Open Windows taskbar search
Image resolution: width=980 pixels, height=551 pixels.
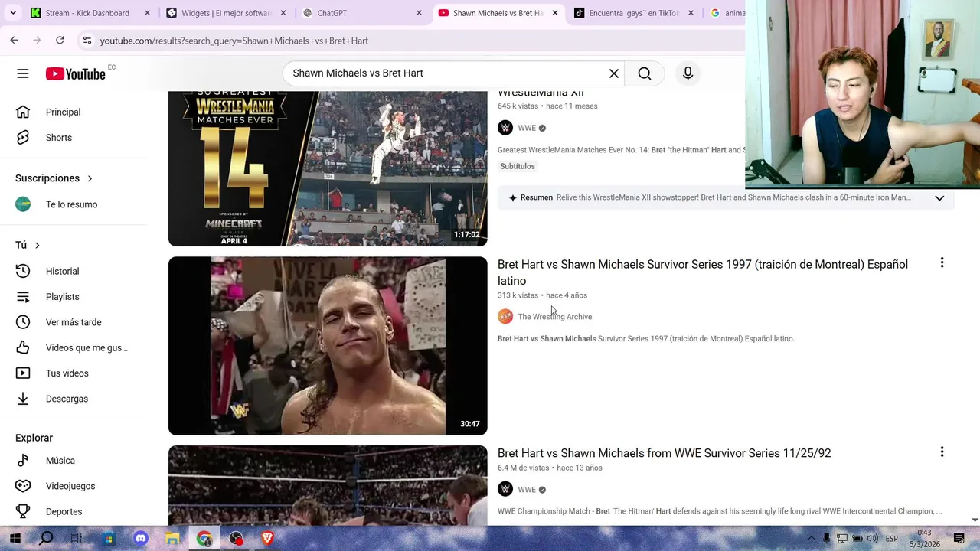coord(46,538)
